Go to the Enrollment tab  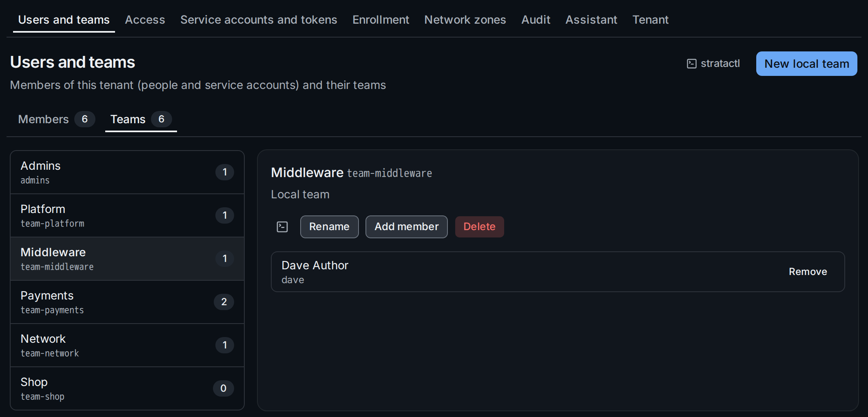(381, 20)
